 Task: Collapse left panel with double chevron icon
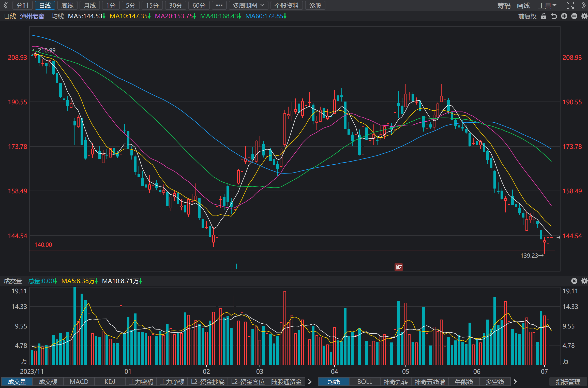[6, 5]
